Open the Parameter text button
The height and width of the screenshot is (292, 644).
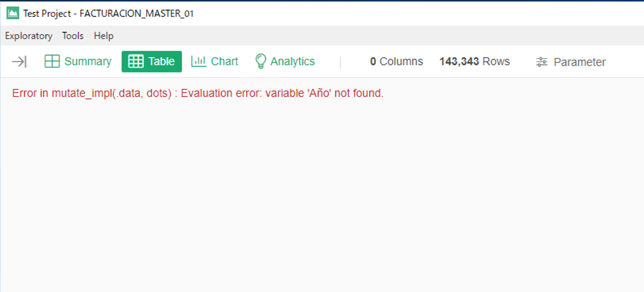579,62
